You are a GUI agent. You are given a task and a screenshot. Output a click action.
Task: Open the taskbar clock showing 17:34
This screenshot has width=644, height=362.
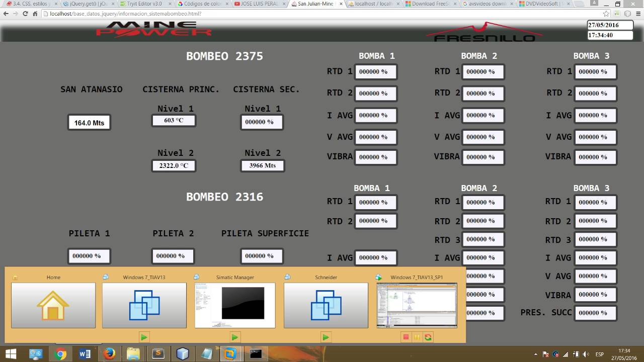(x=623, y=354)
